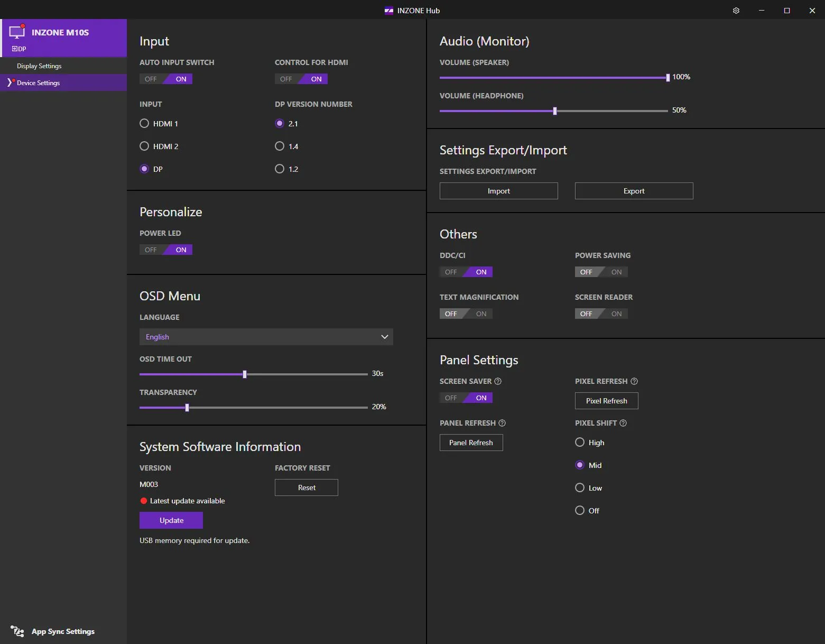Set Pixel Shift to High
Screen dimensions: 825x644
(x=580, y=442)
